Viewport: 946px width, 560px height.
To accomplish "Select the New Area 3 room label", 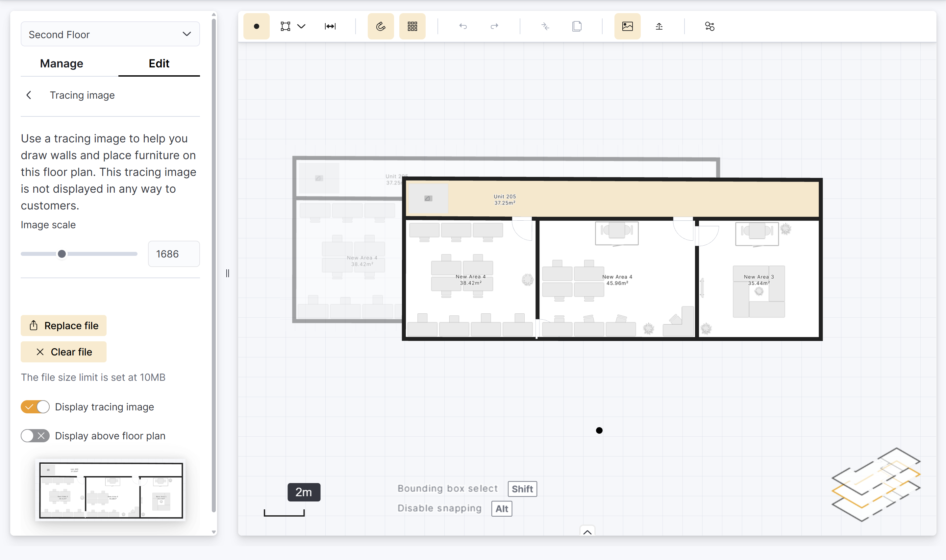I will click(759, 280).
